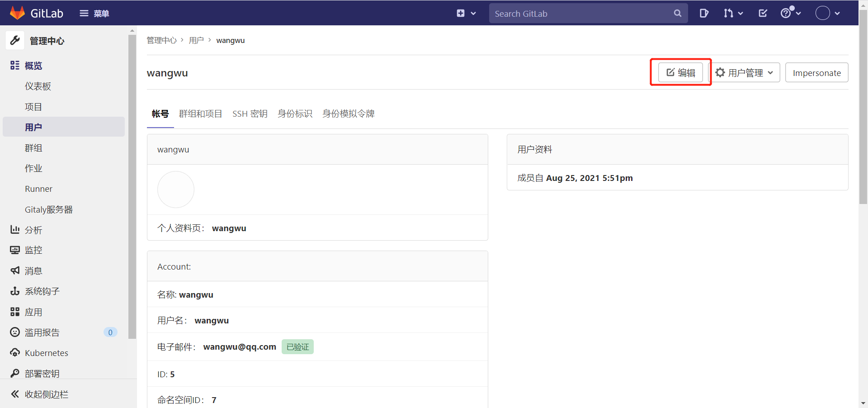
Task: Select 用户 in the sidebar
Action: [x=64, y=127]
